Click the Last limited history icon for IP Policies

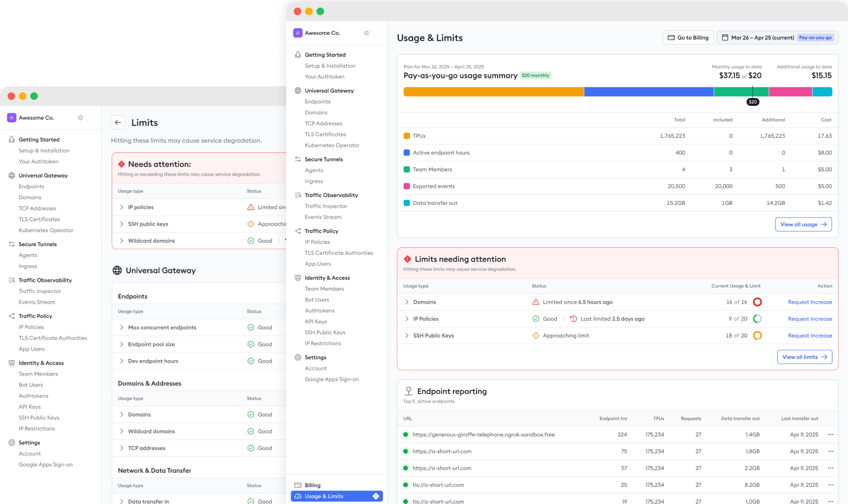click(573, 319)
